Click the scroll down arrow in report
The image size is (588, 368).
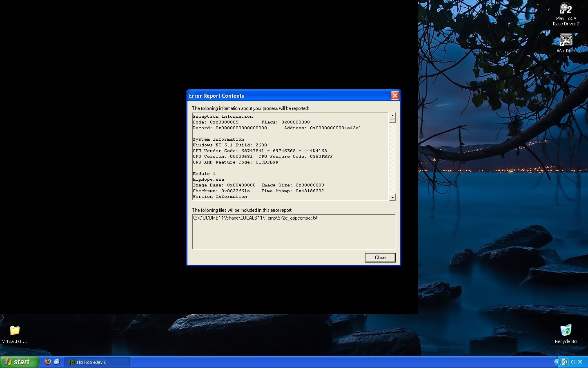coord(392,197)
